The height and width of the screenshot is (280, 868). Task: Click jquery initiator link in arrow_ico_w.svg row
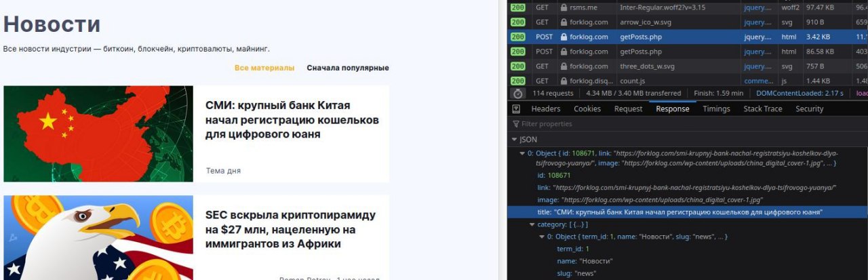pyautogui.click(x=757, y=22)
